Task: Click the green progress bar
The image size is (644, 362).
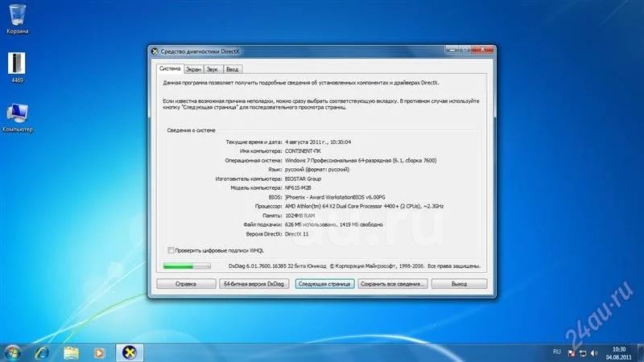Action: click(187, 266)
